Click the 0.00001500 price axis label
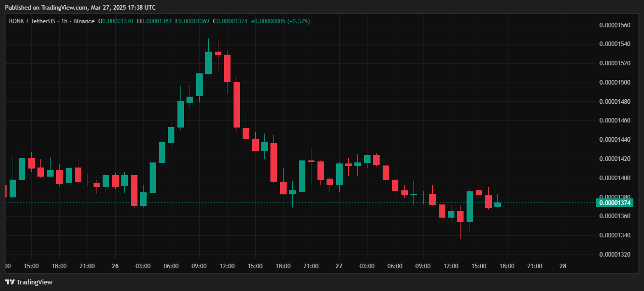 tap(614, 82)
